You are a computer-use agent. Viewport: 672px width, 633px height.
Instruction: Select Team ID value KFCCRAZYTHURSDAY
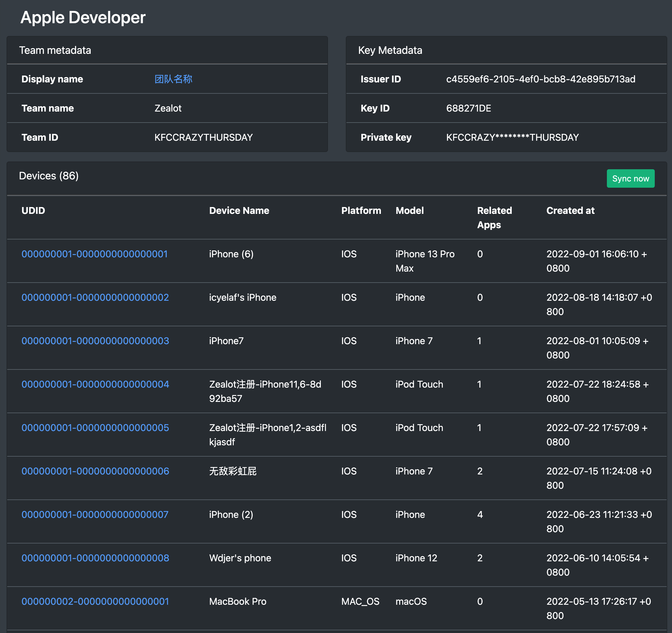pyautogui.click(x=203, y=137)
